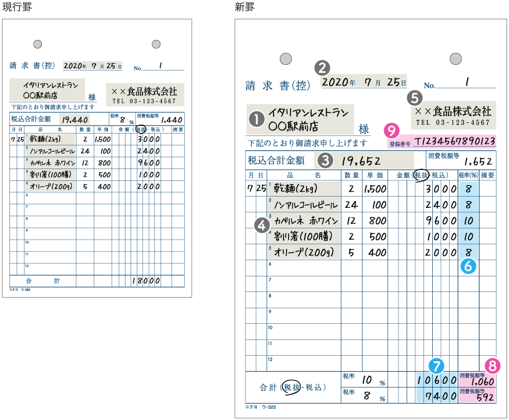Click the circled 税抜 in new form's 合計 row
509x420 pixels.
pyautogui.click(x=290, y=387)
